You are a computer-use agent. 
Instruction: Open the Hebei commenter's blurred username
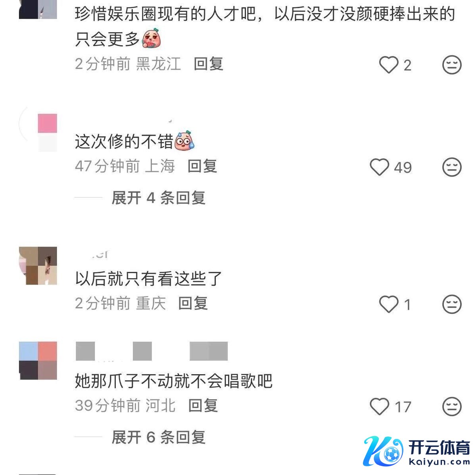152,351
